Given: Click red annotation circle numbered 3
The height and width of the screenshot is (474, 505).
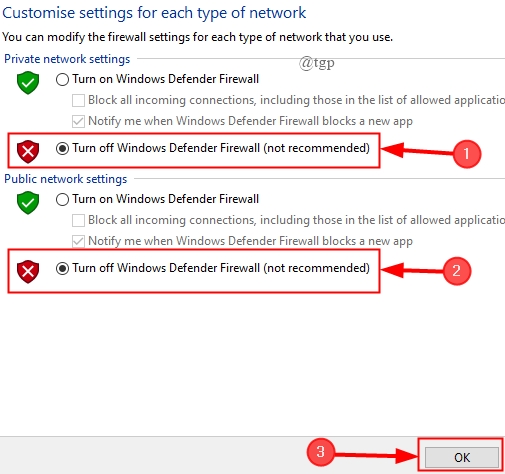Looking at the screenshot, I should pyautogui.click(x=320, y=452).
